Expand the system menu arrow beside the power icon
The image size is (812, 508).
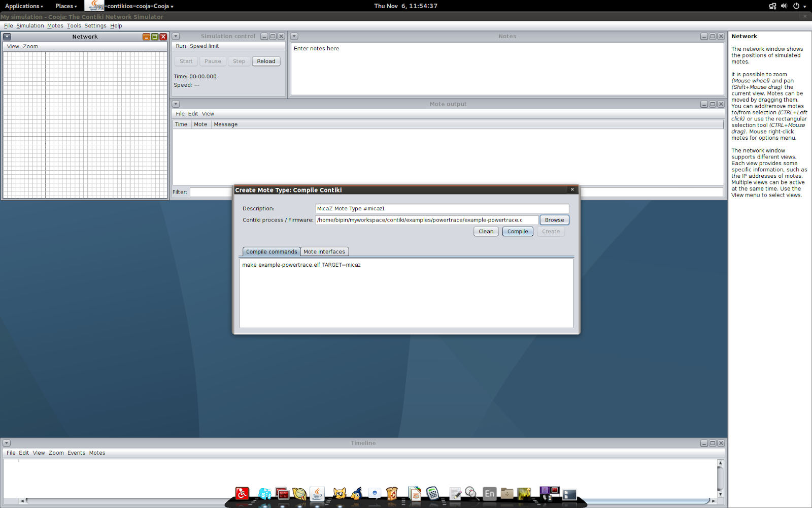click(x=805, y=7)
